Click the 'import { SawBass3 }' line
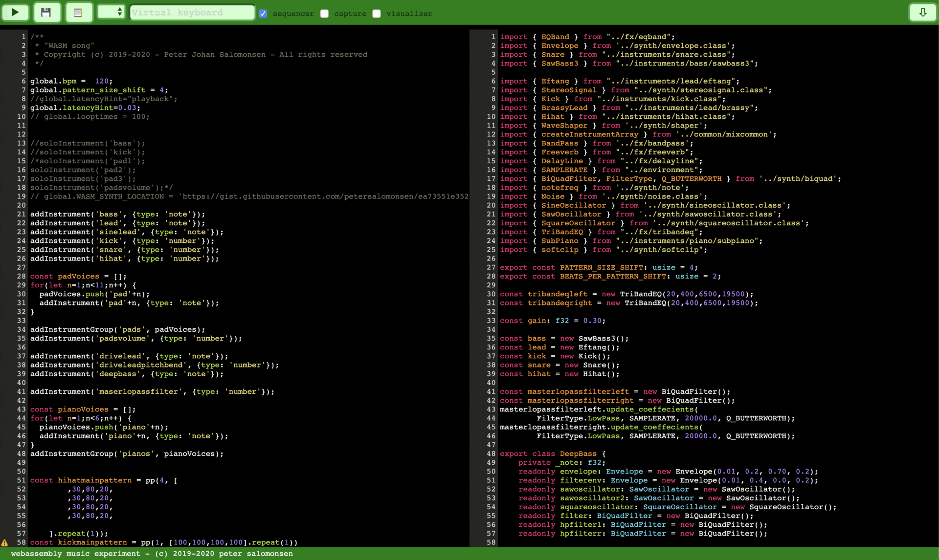 coord(629,63)
